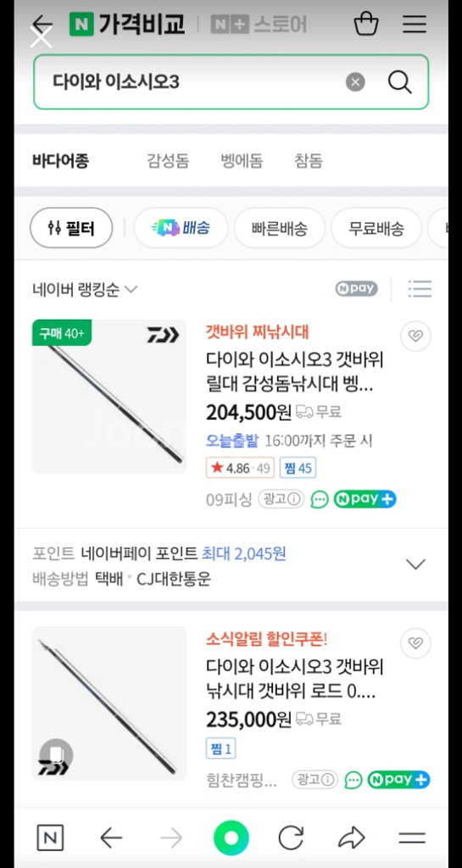
Task: Apply the 무료배송 filter chip
Action: point(376,228)
